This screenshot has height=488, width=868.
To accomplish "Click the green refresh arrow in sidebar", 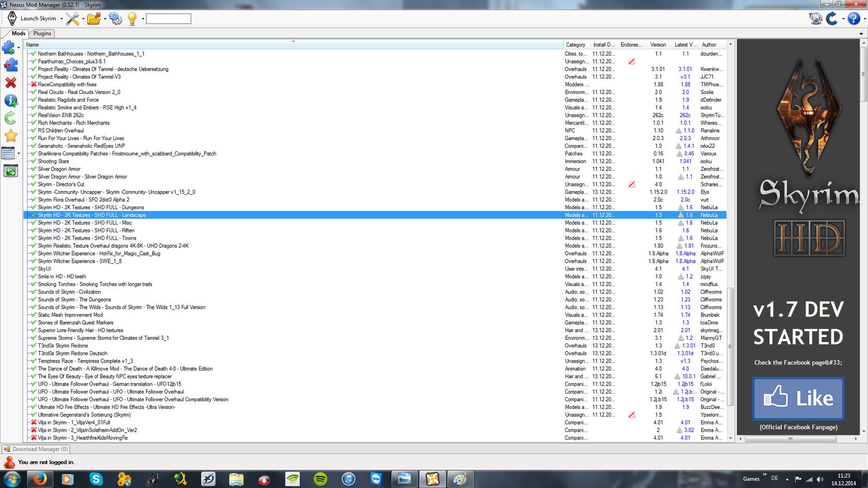I will [10, 118].
